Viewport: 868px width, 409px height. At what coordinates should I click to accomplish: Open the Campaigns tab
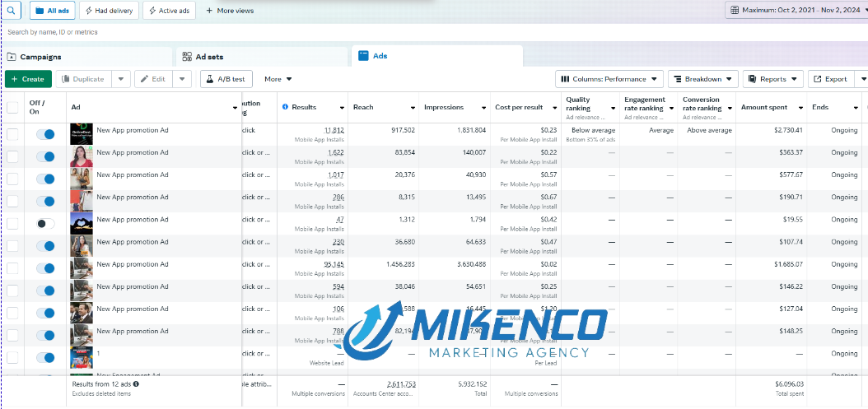89,57
